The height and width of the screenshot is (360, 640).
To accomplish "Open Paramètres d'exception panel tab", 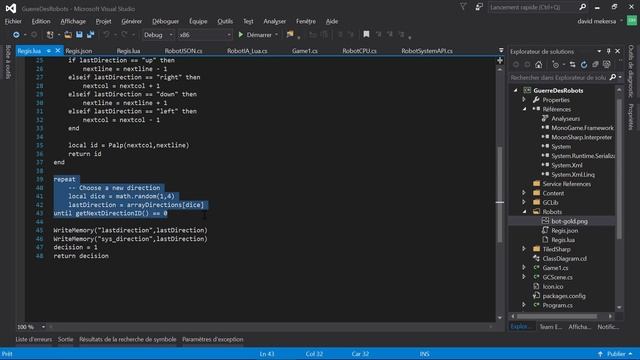I will 213,340.
